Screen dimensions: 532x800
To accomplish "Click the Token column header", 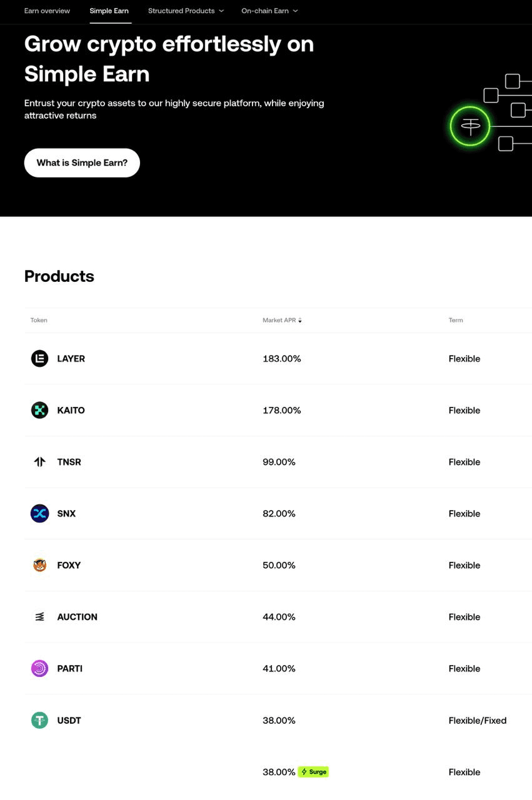I will point(39,320).
